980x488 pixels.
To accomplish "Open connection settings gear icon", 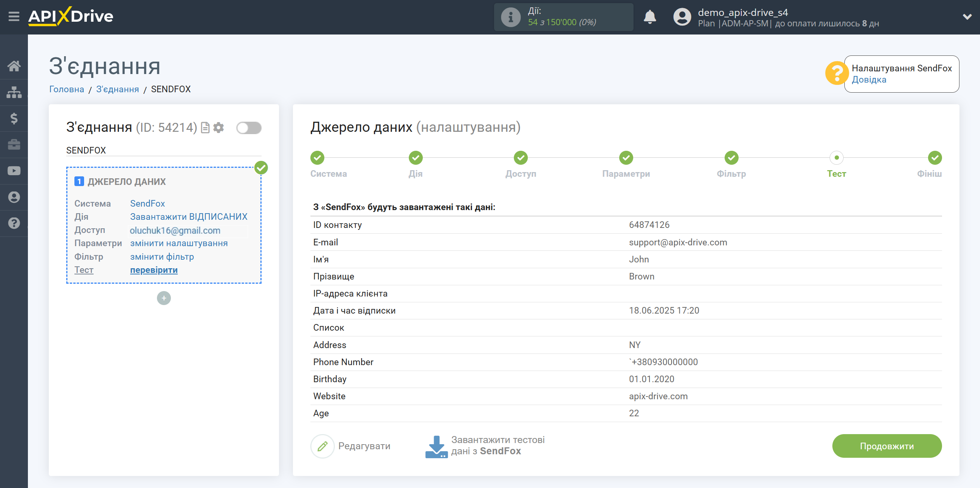I will (219, 128).
